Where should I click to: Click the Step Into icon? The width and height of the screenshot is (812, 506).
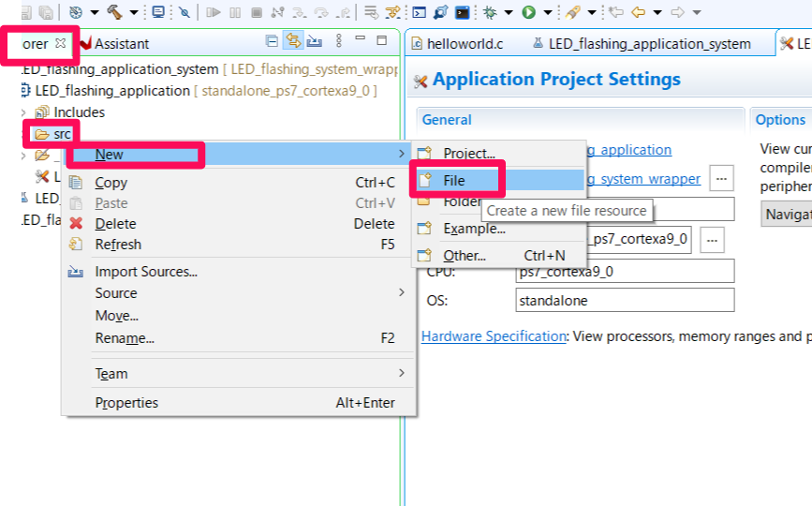pos(300,12)
